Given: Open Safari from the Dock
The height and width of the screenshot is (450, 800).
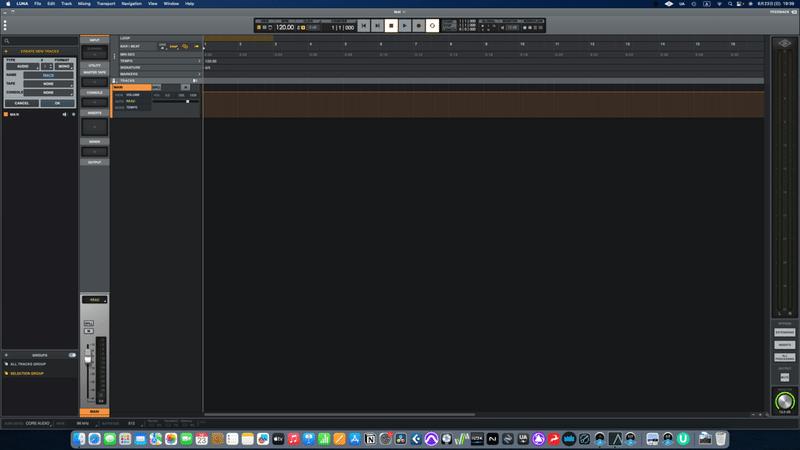Looking at the screenshot, I should click(94, 439).
